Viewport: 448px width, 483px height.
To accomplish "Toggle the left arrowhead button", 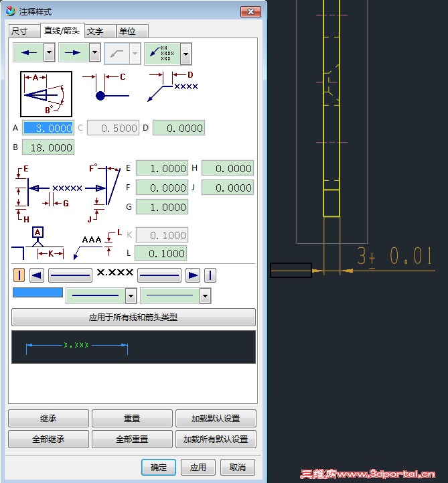I will click(x=37, y=275).
